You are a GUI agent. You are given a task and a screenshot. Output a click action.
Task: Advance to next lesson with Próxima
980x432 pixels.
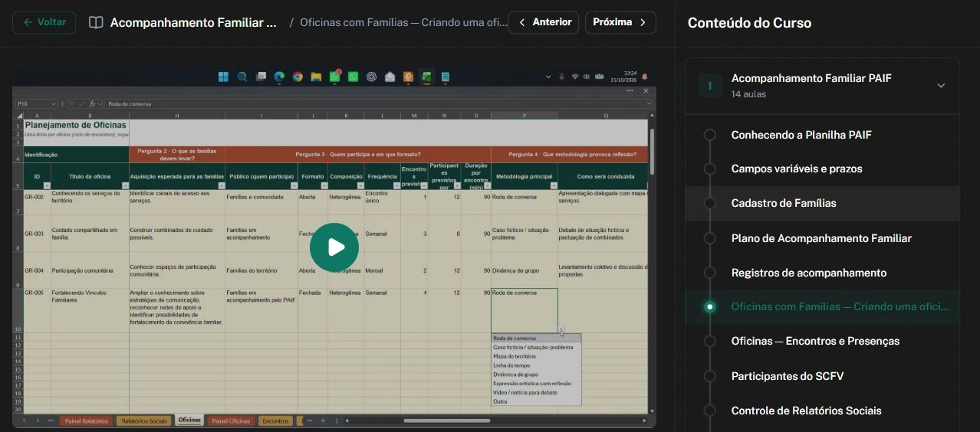tap(620, 22)
